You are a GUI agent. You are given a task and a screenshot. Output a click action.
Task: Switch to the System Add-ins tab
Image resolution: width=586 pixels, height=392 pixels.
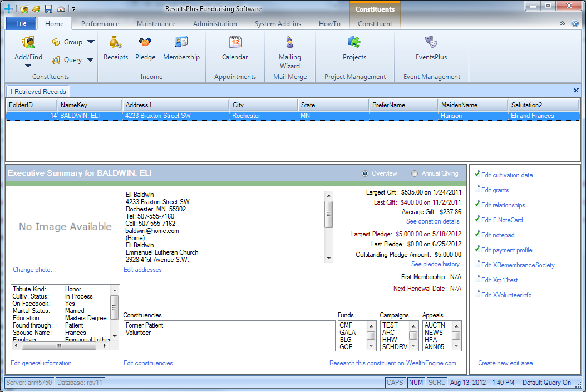coord(278,23)
